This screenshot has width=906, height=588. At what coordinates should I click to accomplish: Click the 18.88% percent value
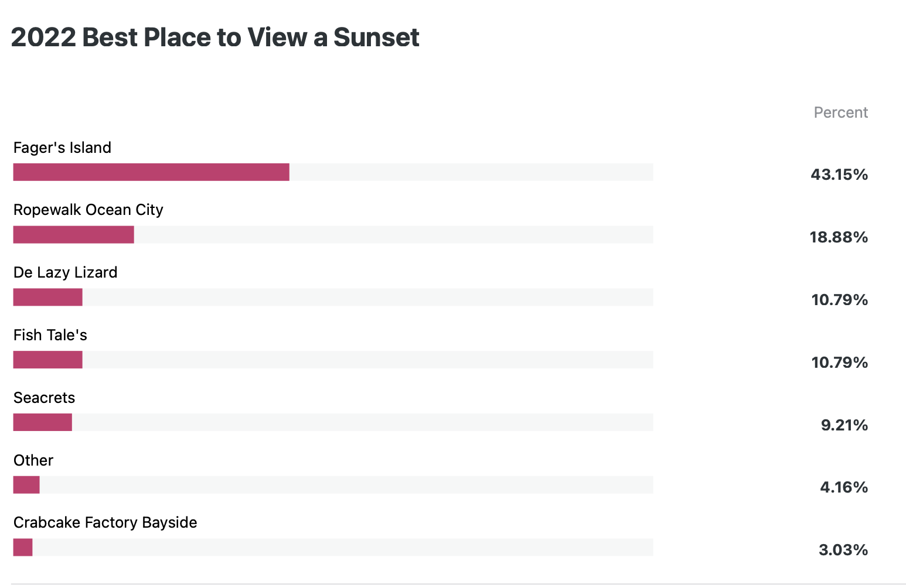pyautogui.click(x=839, y=237)
